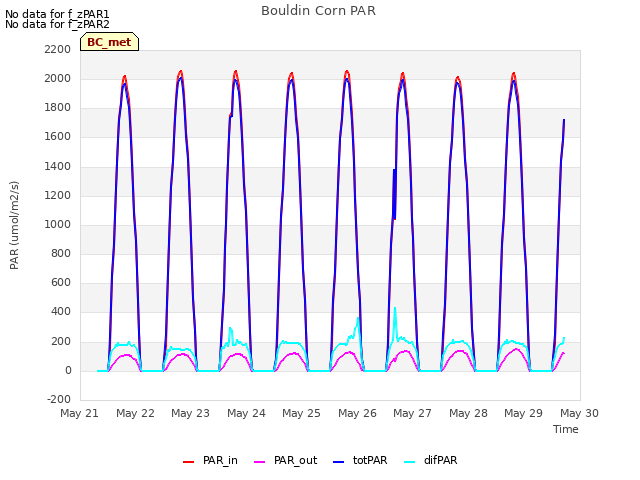This screenshot has height=480, width=640.
Task: Click the May 21 x-axis tick label
Action: tap(80, 413)
